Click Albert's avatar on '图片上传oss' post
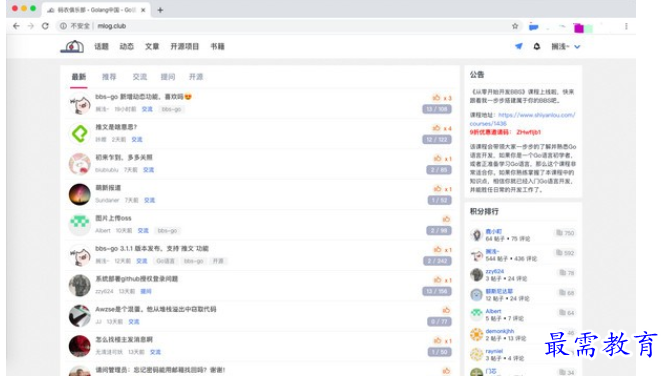The width and height of the screenshot is (666, 376). (80, 225)
